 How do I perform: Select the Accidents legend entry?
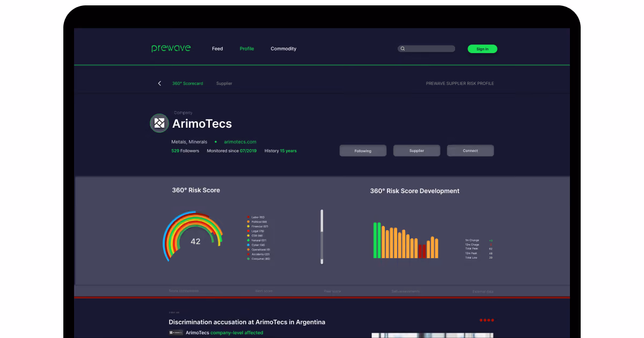[258, 254]
